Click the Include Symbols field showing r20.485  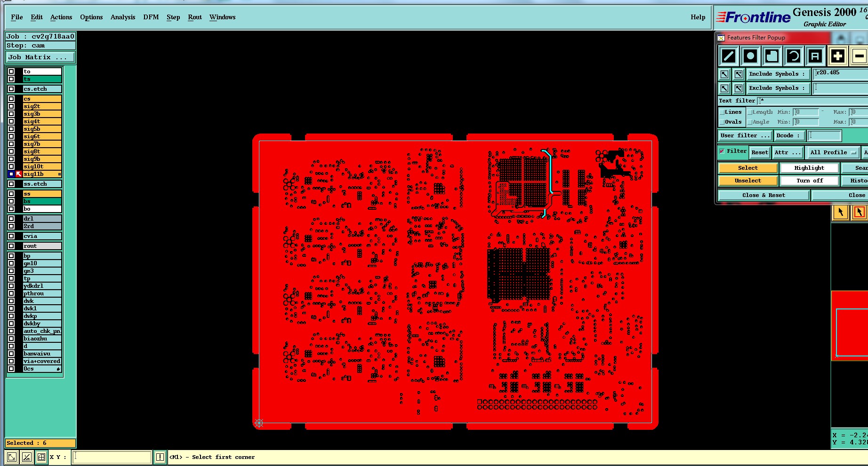click(841, 74)
